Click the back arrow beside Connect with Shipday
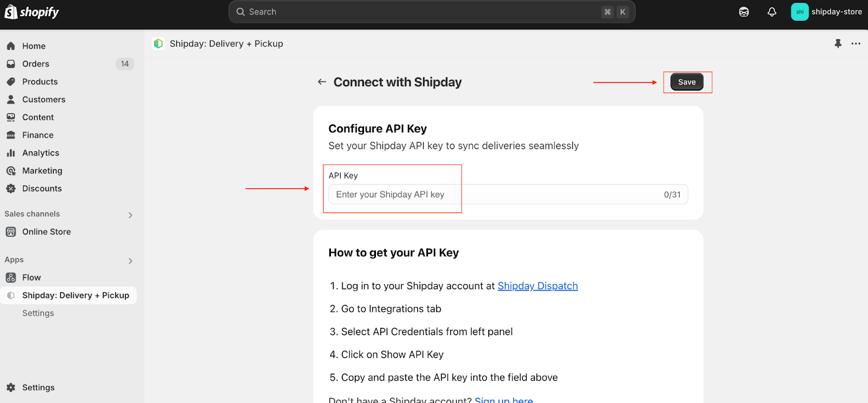This screenshot has width=868, height=403. [x=322, y=82]
